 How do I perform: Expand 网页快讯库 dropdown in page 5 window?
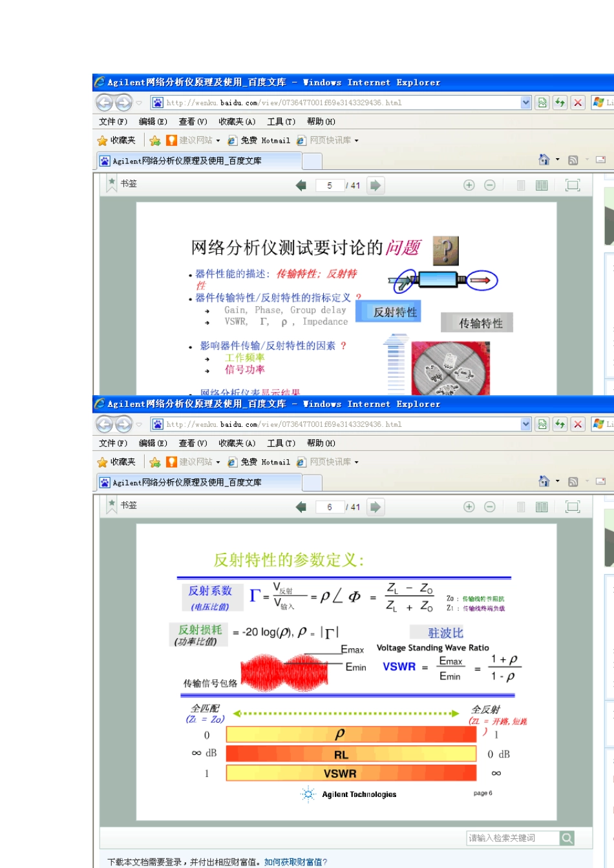[356, 140]
